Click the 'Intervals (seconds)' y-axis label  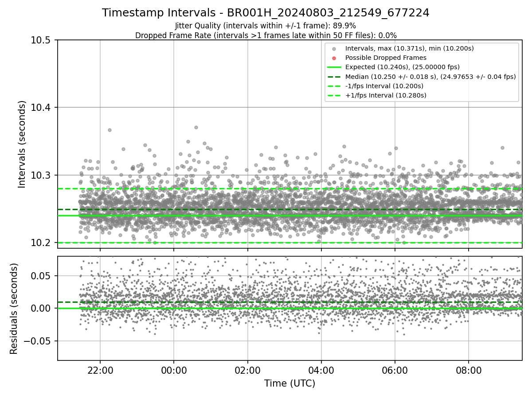pyautogui.click(x=22, y=144)
